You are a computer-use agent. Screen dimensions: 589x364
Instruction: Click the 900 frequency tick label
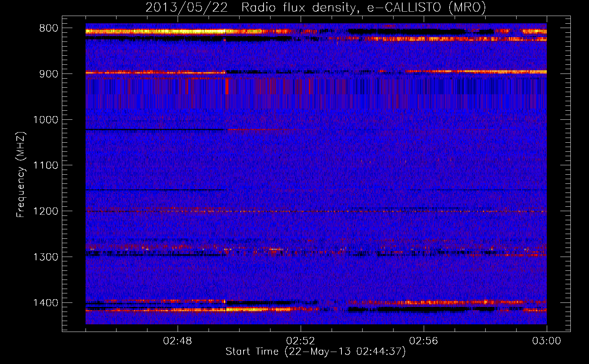49,74
